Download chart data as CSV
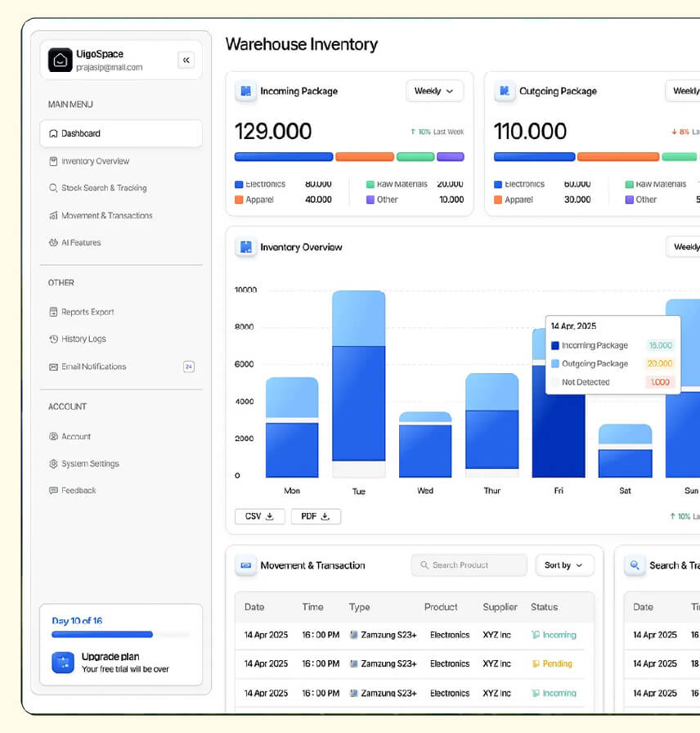Screen dimensions: 700x733 (x=259, y=516)
